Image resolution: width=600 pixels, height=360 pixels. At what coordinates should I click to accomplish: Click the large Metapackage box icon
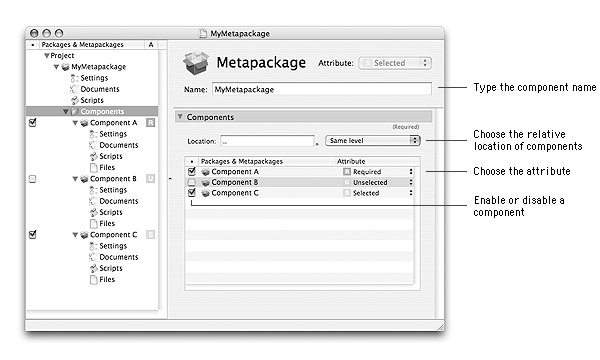pyautogui.click(x=196, y=63)
